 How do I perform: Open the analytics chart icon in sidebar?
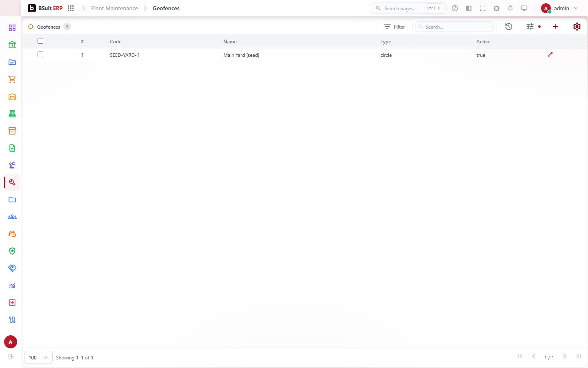[12, 285]
